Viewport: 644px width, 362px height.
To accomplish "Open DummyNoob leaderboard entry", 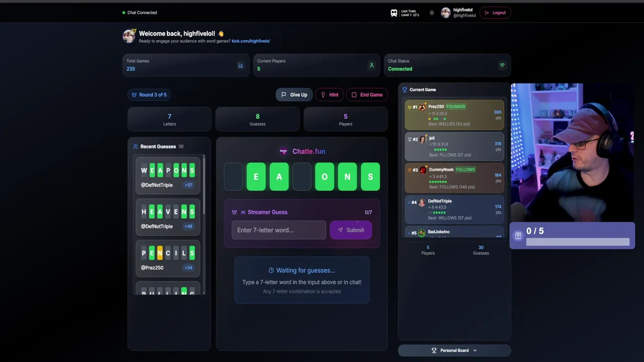I will (x=454, y=177).
